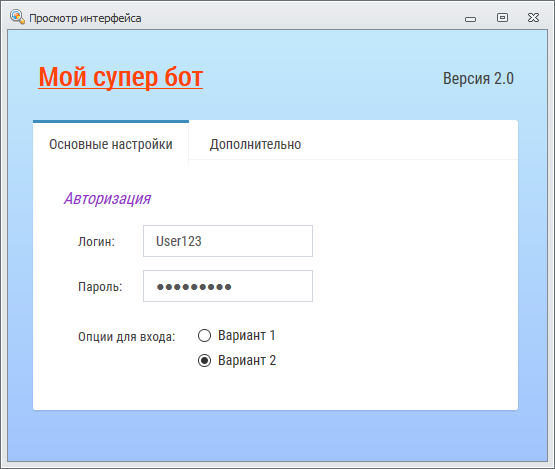555x469 pixels.
Task: Close the Просмотр интерфейса window
Action: 533,17
